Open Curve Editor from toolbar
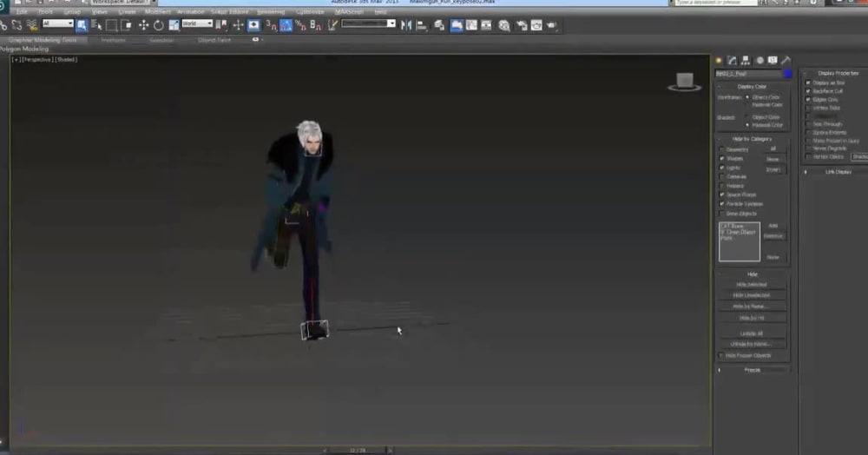This screenshot has height=455, width=868. pos(471,25)
